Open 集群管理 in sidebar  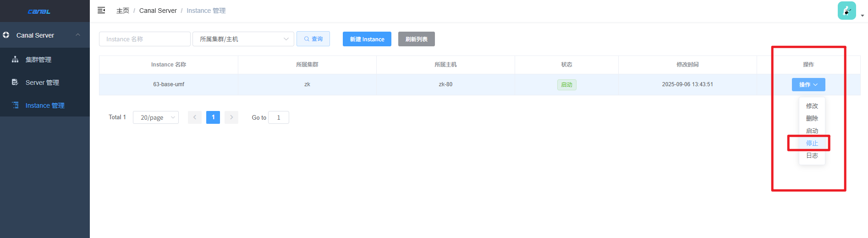click(45, 59)
